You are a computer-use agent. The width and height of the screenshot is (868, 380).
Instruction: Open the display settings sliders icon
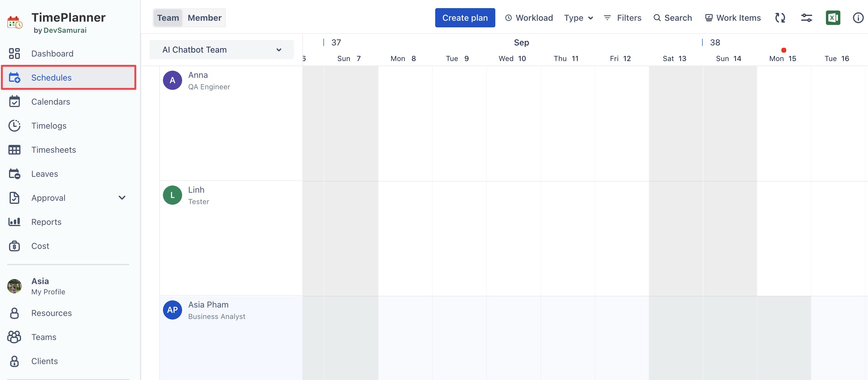click(806, 18)
